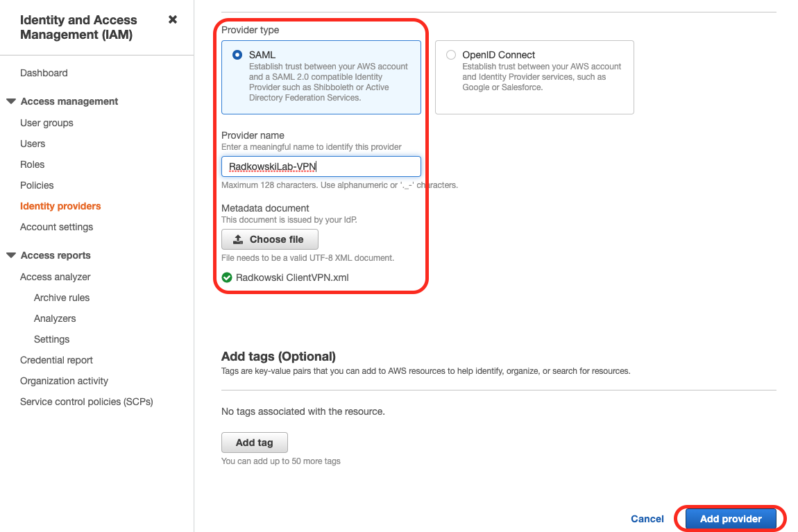798x532 pixels.
Task: Open the Dashboard page
Action: point(44,73)
